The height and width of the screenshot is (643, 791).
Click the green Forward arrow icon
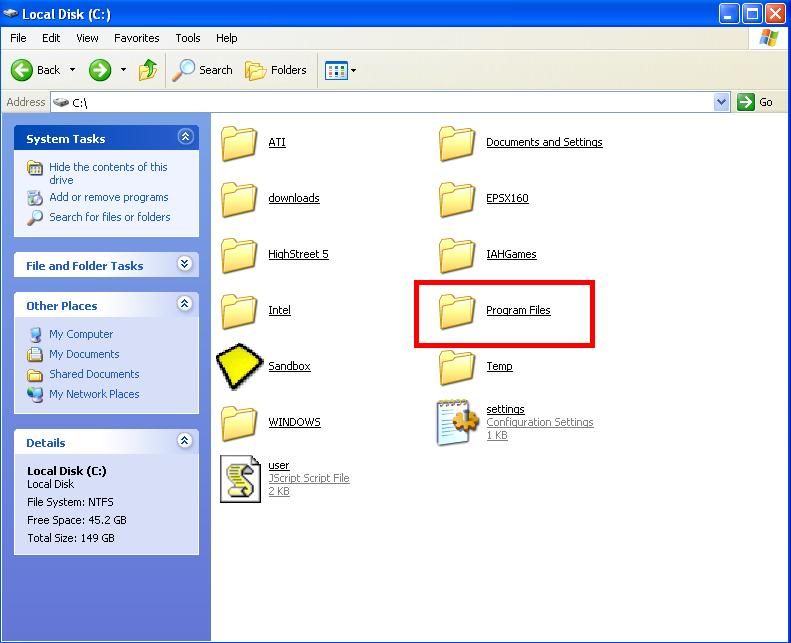(x=100, y=70)
